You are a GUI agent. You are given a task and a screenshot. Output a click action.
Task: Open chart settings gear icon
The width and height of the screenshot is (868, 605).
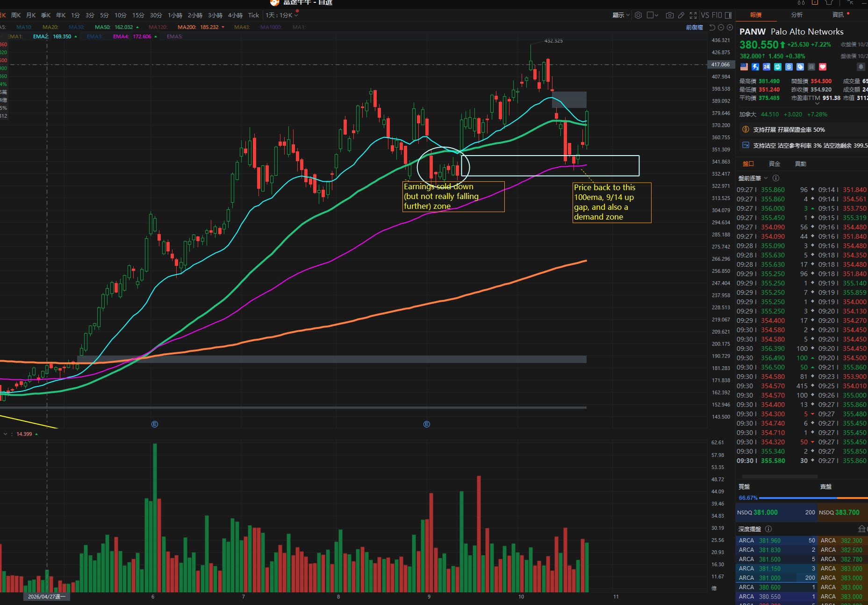pyautogui.click(x=638, y=15)
